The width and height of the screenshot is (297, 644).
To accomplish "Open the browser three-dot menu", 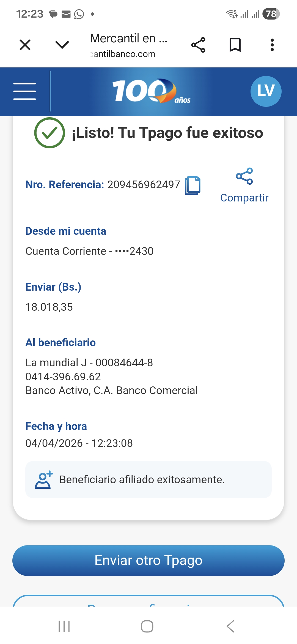I will click(x=272, y=45).
